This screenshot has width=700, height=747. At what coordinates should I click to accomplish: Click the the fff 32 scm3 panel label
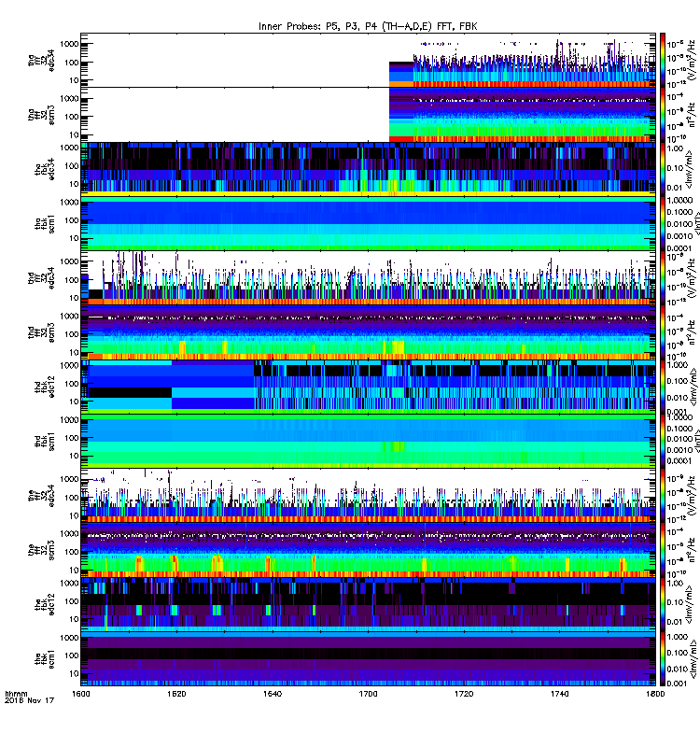41,550
